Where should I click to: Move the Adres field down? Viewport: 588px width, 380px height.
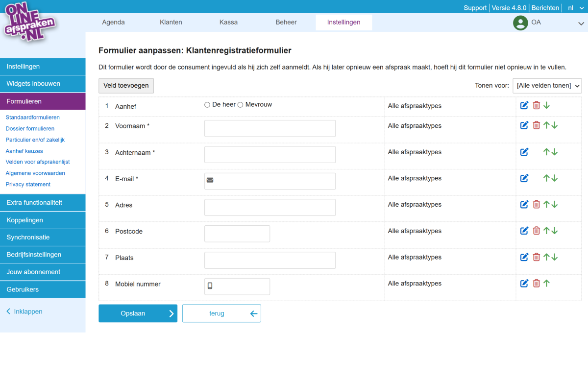coord(555,204)
